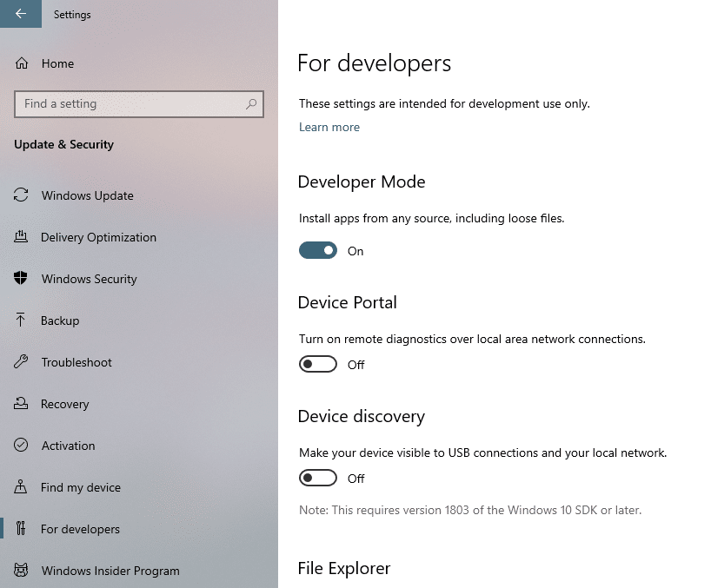Click the 'Make your device visible' description

point(483,453)
